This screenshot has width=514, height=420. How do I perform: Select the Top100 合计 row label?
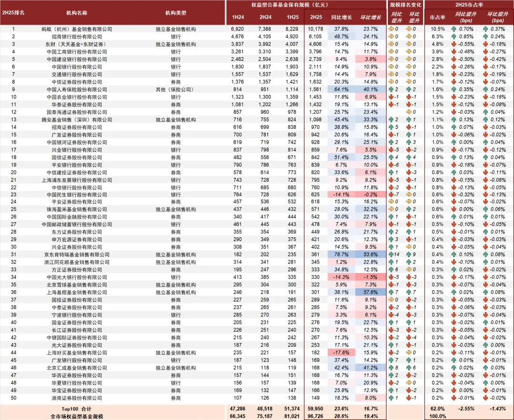(x=76, y=409)
